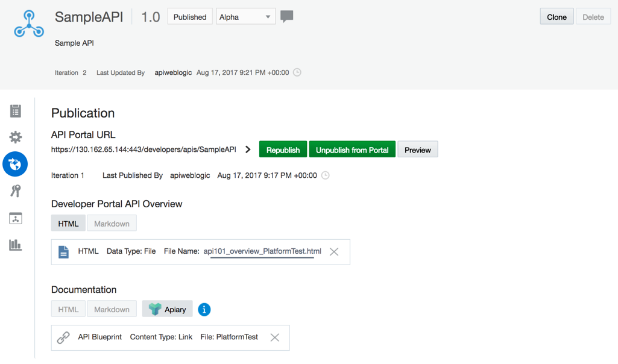
Task: Click the comment speech bubble icon
Action: tap(286, 16)
